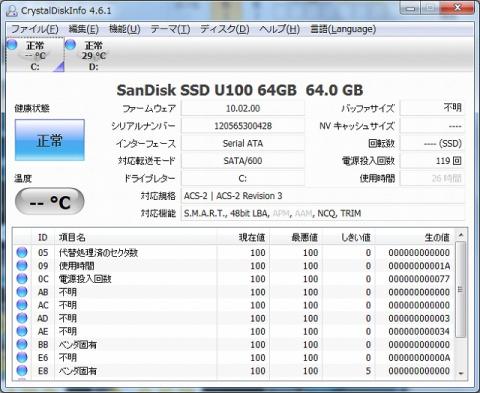The height and width of the screenshot is (393, 480).
Task: Open the ディスク(D) menu
Action: coord(224,29)
